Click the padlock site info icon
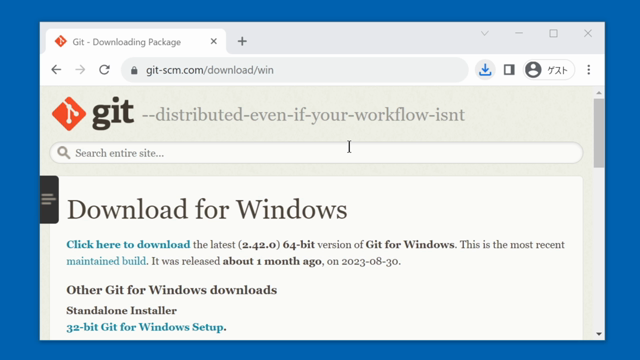The width and height of the screenshot is (640, 360). [x=134, y=70]
